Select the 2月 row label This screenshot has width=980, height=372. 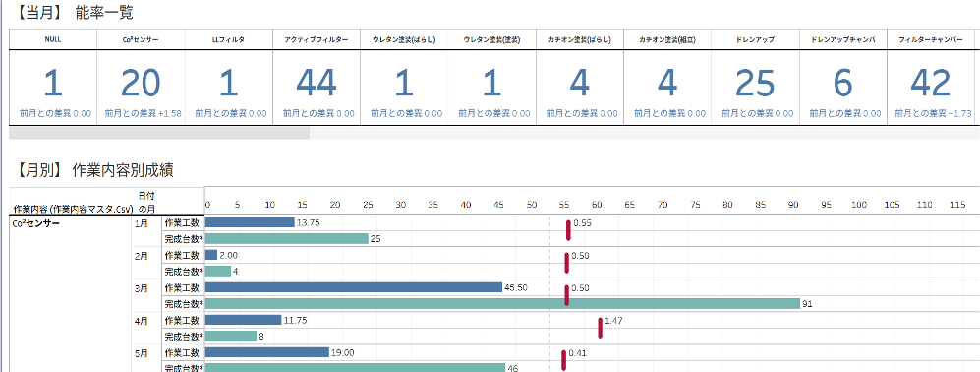pyautogui.click(x=141, y=255)
